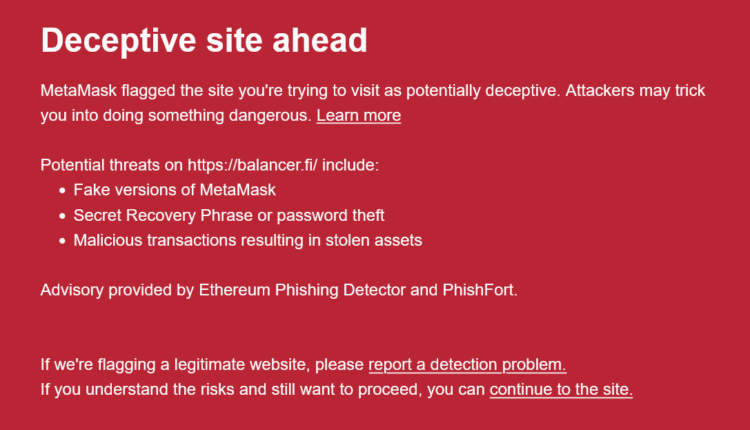Viewport: 750px width, 430px height.
Task: Click the Fake versions of MetaMask item
Action: point(174,189)
